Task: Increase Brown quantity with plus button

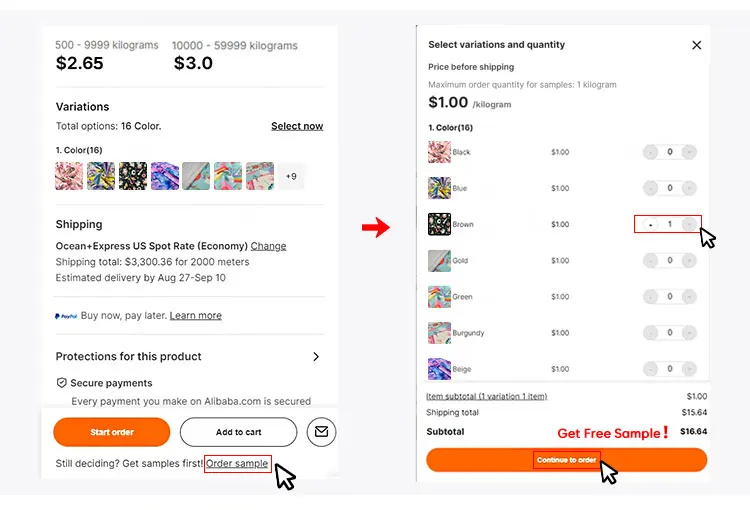Action: pos(690,224)
